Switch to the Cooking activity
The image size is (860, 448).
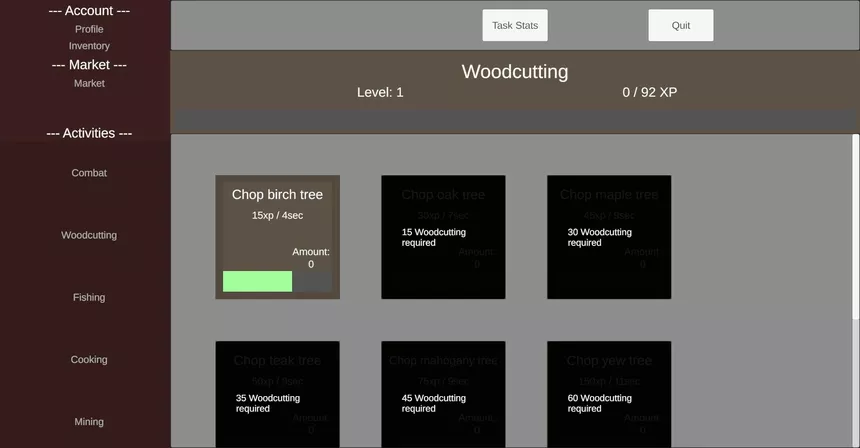coord(89,360)
